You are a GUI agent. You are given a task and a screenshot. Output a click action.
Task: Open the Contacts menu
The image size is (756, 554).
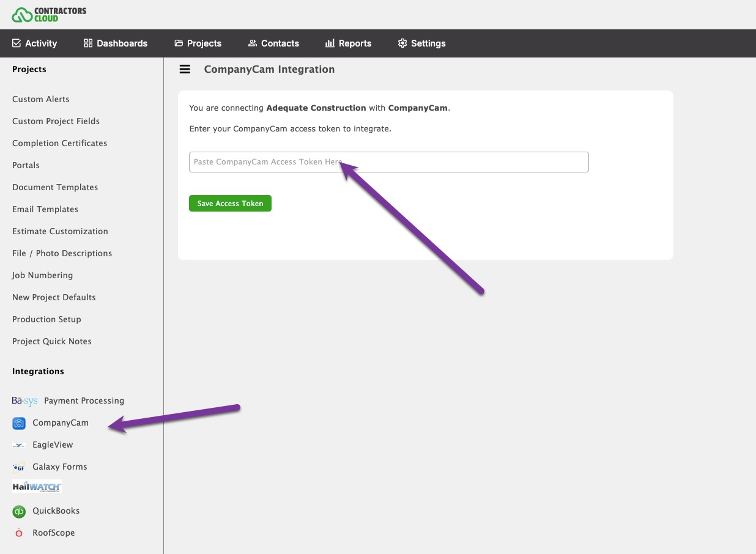point(273,43)
